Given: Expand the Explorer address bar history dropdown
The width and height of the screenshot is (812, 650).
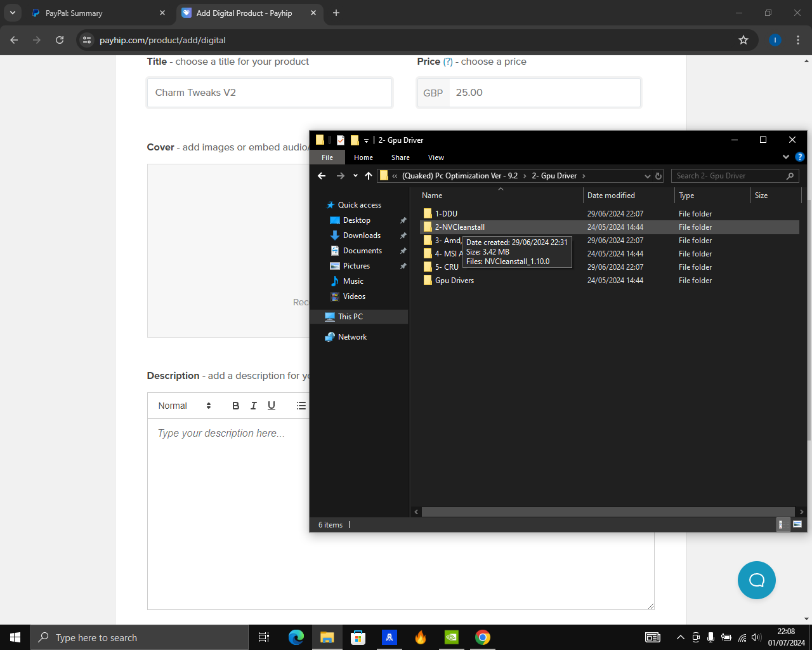Looking at the screenshot, I should click(x=648, y=176).
